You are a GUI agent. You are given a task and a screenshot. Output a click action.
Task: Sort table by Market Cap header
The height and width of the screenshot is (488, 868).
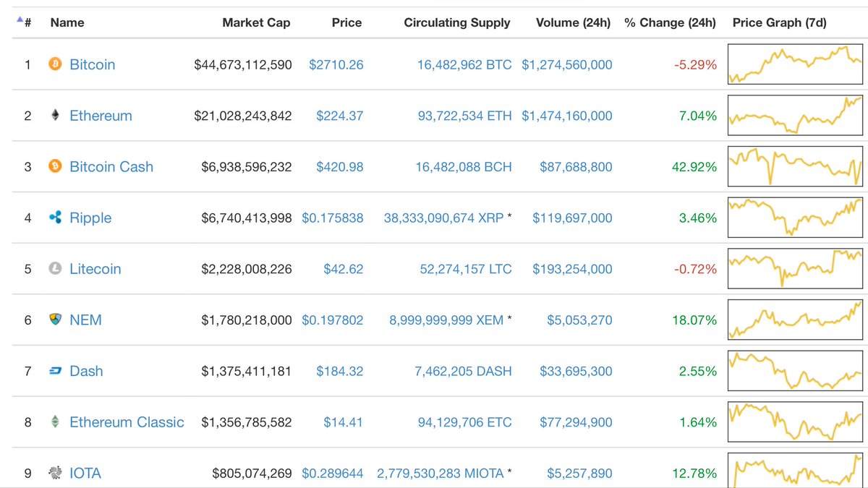tap(256, 22)
